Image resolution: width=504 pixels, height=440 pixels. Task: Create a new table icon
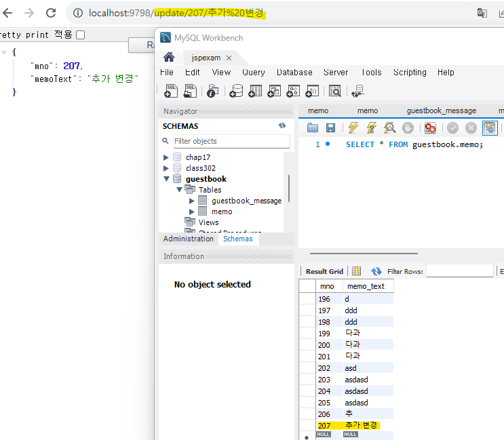coord(255,91)
